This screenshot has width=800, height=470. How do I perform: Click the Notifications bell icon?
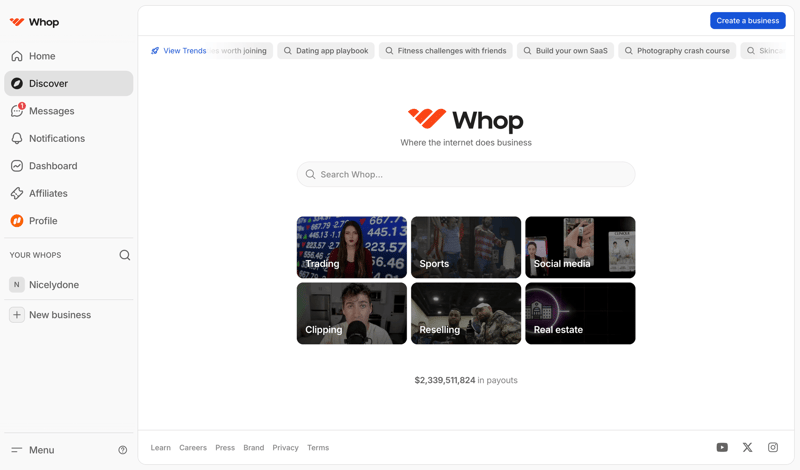[17, 138]
